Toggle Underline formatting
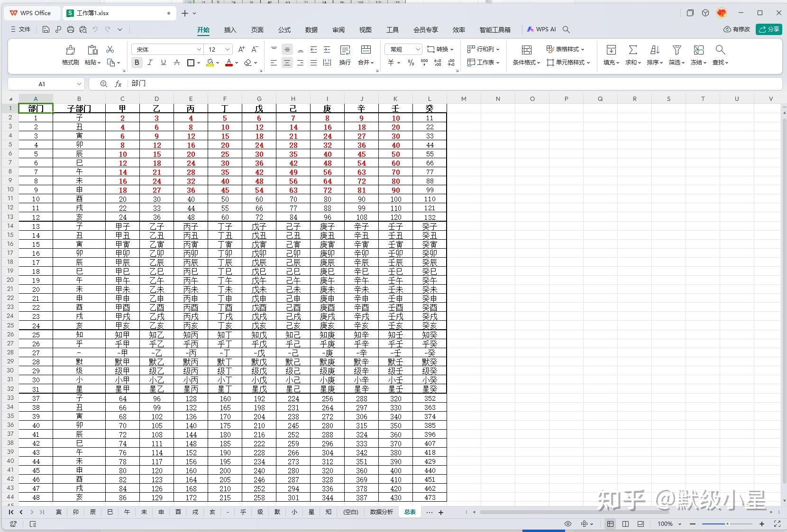The width and height of the screenshot is (787, 532). 164,63
